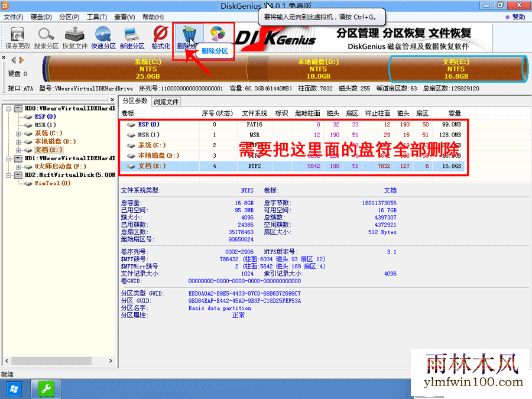Select U大师启动盘(F:) in the tree

(x=60, y=167)
